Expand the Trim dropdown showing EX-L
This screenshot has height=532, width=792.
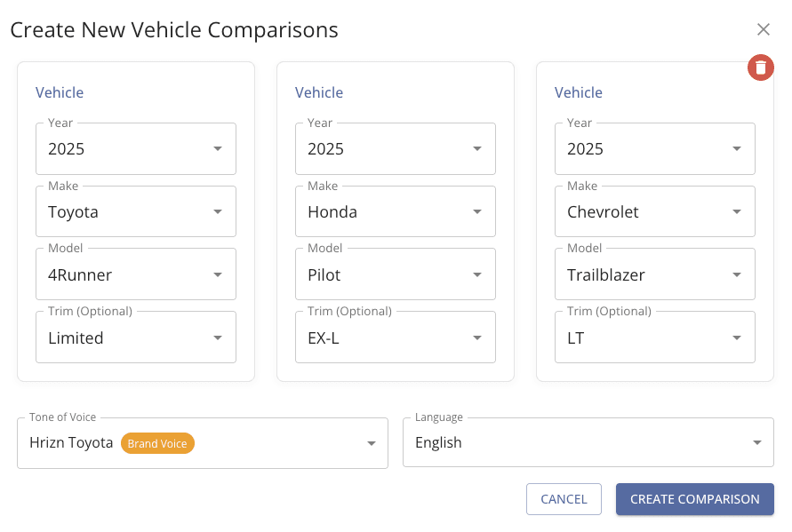(396, 338)
